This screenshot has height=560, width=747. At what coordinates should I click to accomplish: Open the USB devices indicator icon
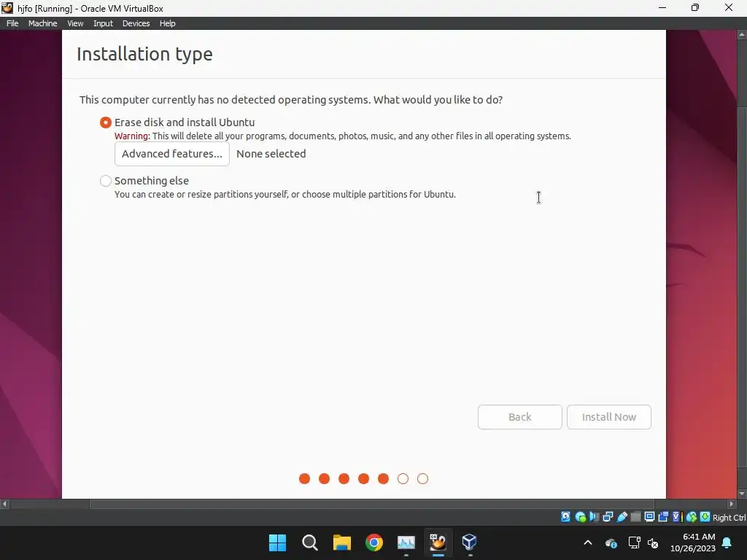coord(622,517)
